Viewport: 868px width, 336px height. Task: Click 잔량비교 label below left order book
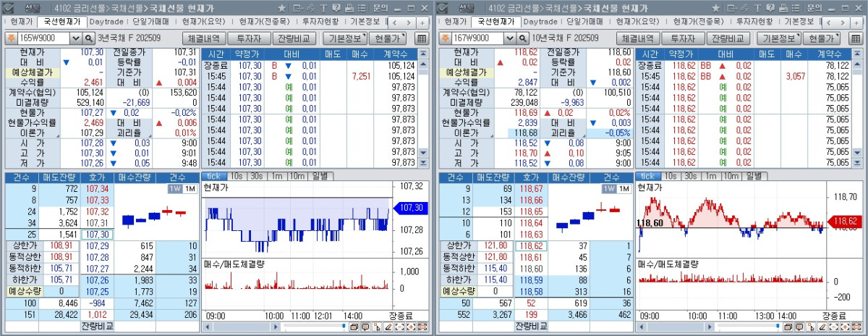(98, 327)
